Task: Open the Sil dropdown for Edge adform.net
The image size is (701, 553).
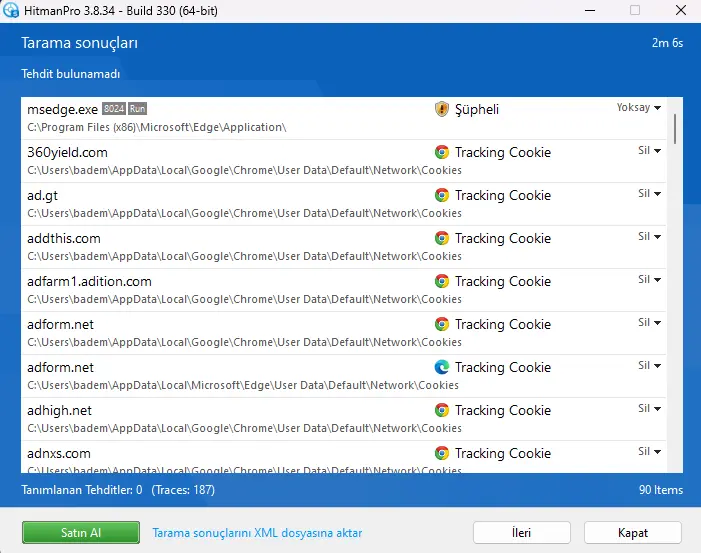Action: pos(649,365)
